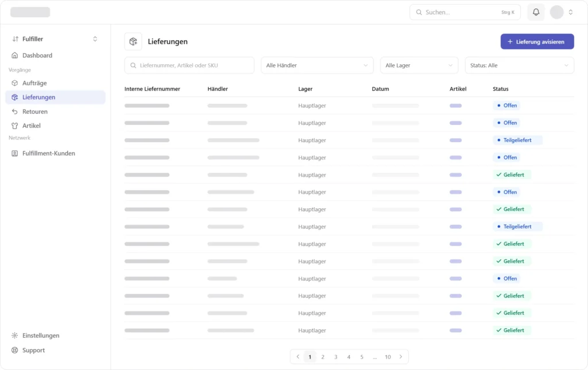The image size is (588, 370).
Task: Open the Alle Lager dropdown
Action: pos(419,65)
